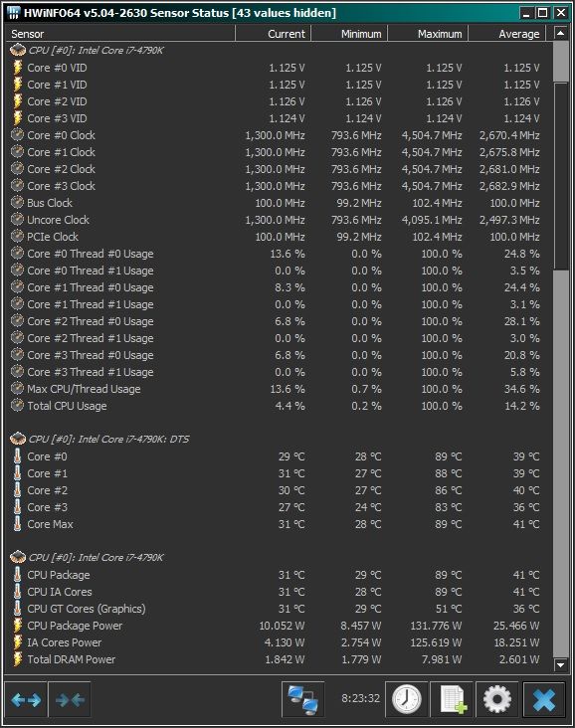Image resolution: width=575 pixels, height=728 pixels.
Task: Click the Max CPU/Thread Usage row icon
Action: (17, 389)
